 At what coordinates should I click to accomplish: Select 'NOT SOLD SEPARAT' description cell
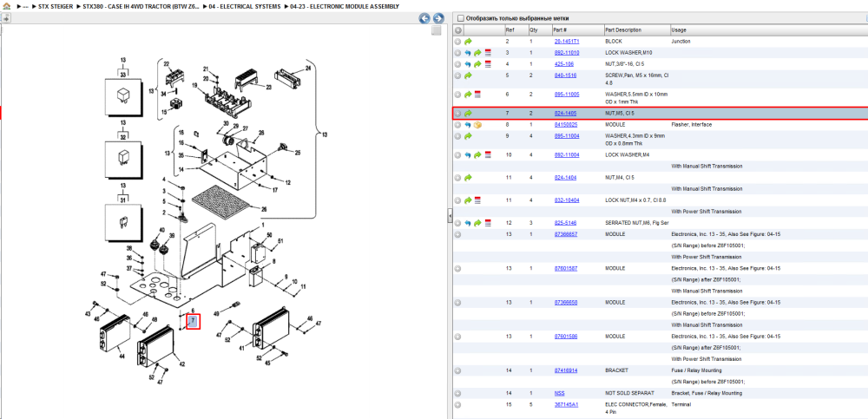pyautogui.click(x=629, y=393)
